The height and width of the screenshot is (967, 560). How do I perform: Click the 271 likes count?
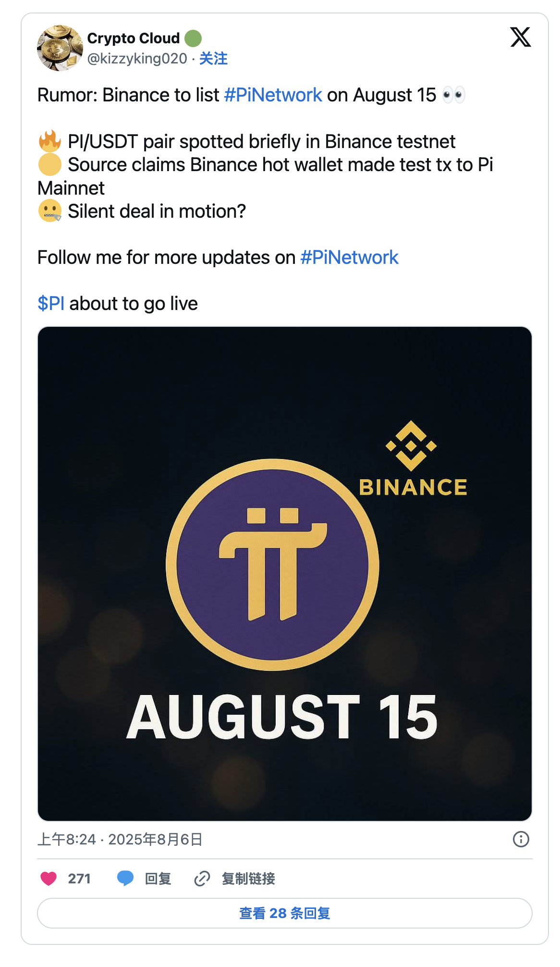click(79, 879)
